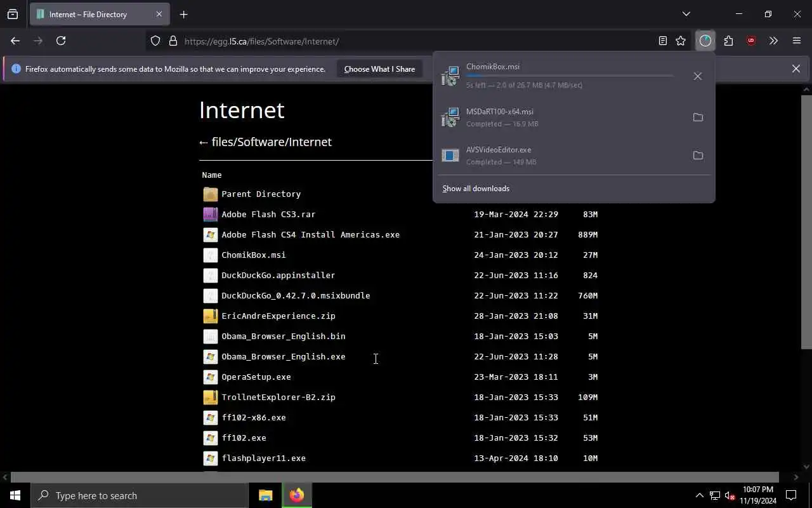This screenshot has width=812, height=508.
Task: Download EricAndreExperience.zip
Action: tap(278, 316)
